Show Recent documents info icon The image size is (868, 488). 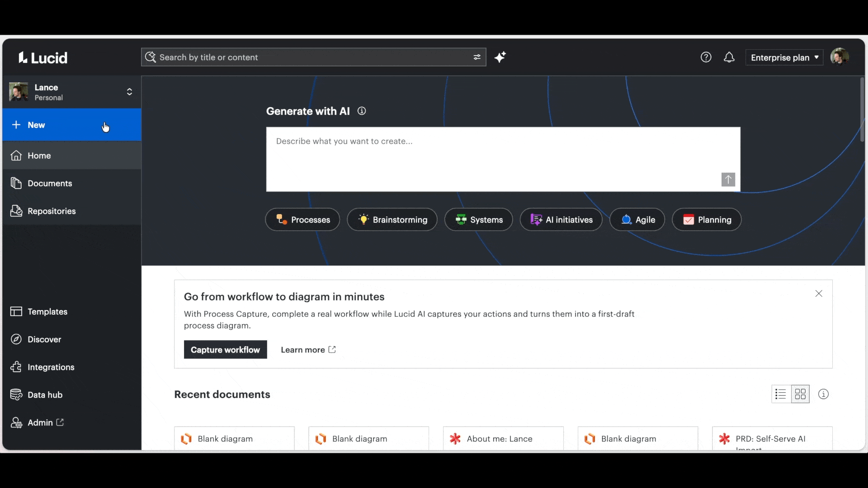824,394
